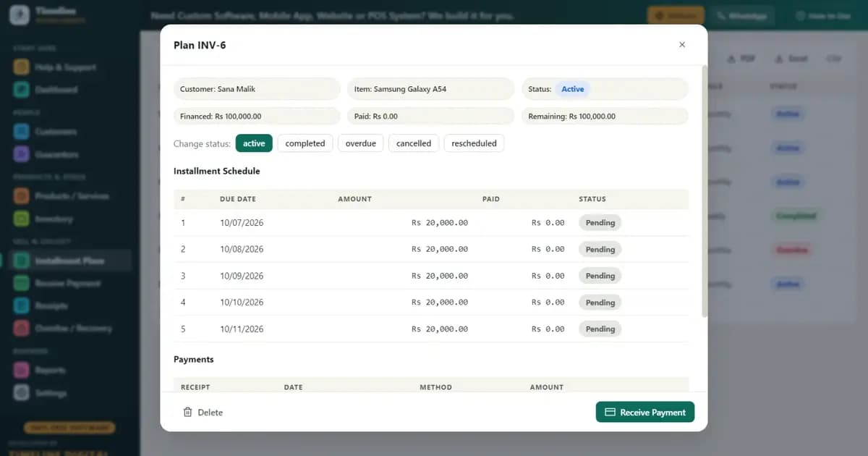This screenshot has height=456, width=868.
Task: Open Reports icon in sidebar
Action: pyautogui.click(x=22, y=370)
